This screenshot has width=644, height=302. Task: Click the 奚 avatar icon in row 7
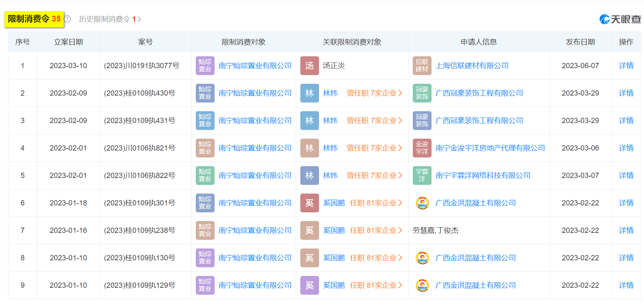coord(310,230)
